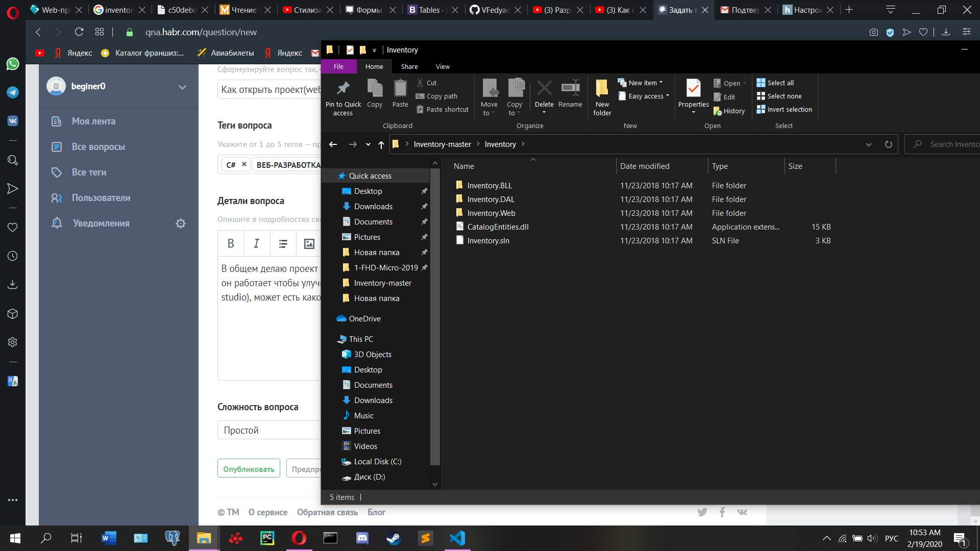Select CatalogEntities.dll file
Image resolution: width=980 pixels, height=551 pixels.
[498, 227]
